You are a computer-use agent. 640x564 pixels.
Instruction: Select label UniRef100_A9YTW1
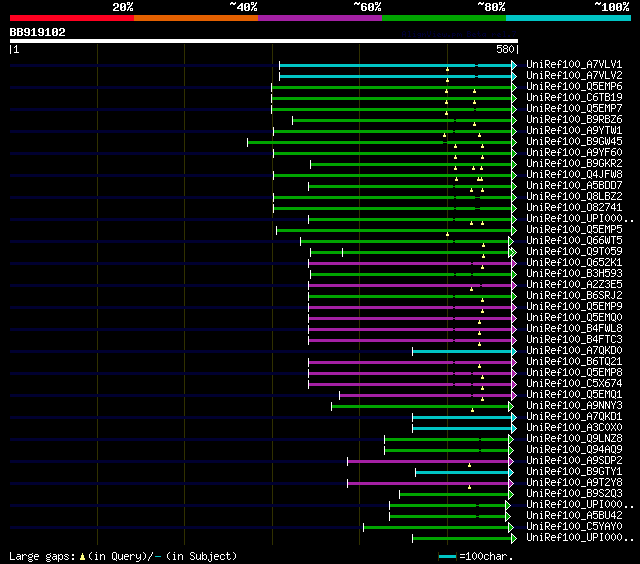pyautogui.click(x=574, y=131)
